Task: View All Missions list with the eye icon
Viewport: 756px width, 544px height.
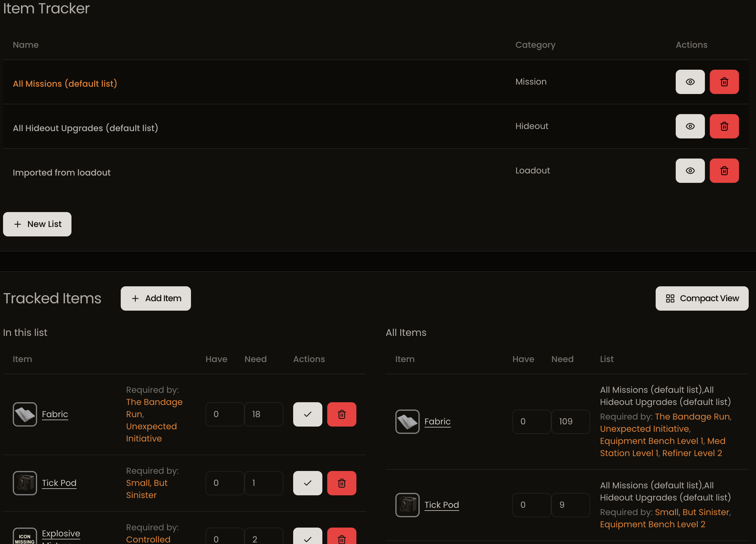Action: [690, 82]
